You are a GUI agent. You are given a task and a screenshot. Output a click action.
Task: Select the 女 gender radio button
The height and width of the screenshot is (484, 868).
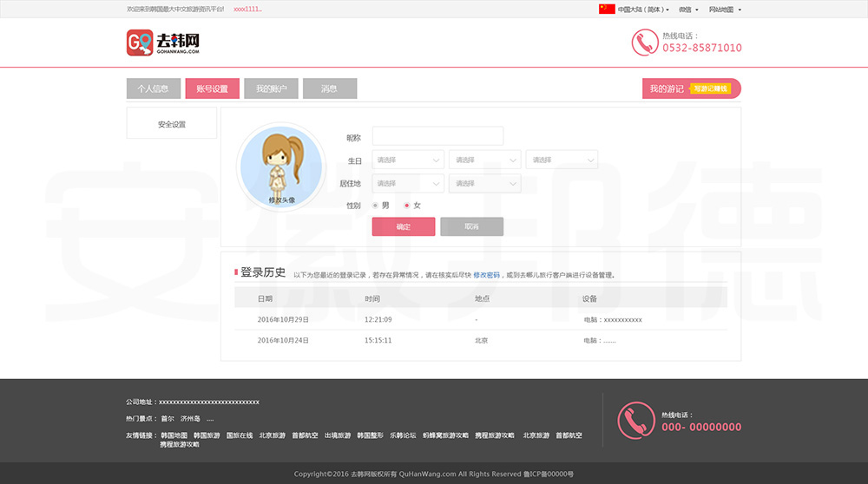click(x=407, y=206)
